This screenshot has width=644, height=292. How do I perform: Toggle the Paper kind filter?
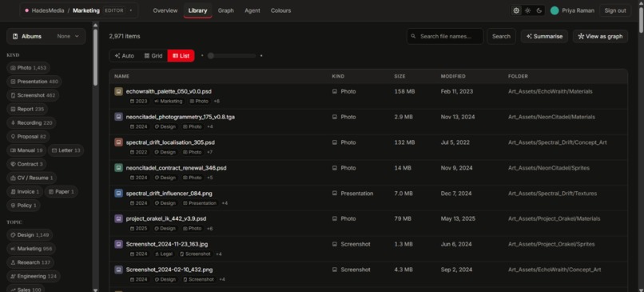62,192
